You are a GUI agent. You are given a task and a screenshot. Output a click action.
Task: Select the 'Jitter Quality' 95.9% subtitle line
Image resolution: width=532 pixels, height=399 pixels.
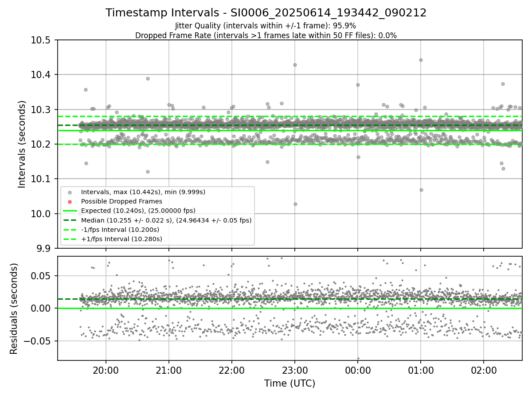click(x=266, y=26)
